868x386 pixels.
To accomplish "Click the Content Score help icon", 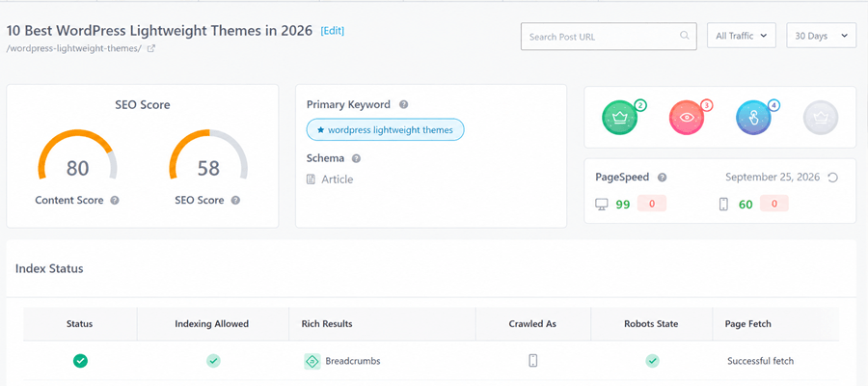I will [x=115, y=201].
